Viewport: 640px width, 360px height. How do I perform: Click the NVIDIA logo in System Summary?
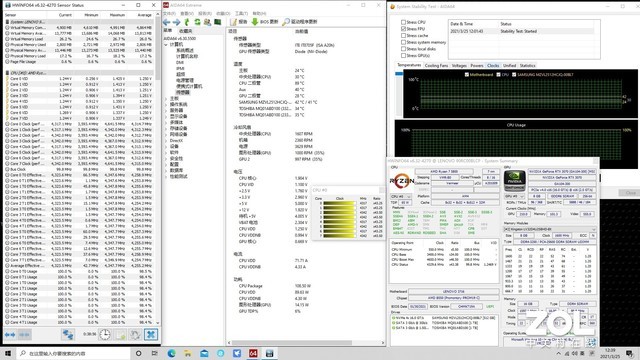tap(514, 180)
